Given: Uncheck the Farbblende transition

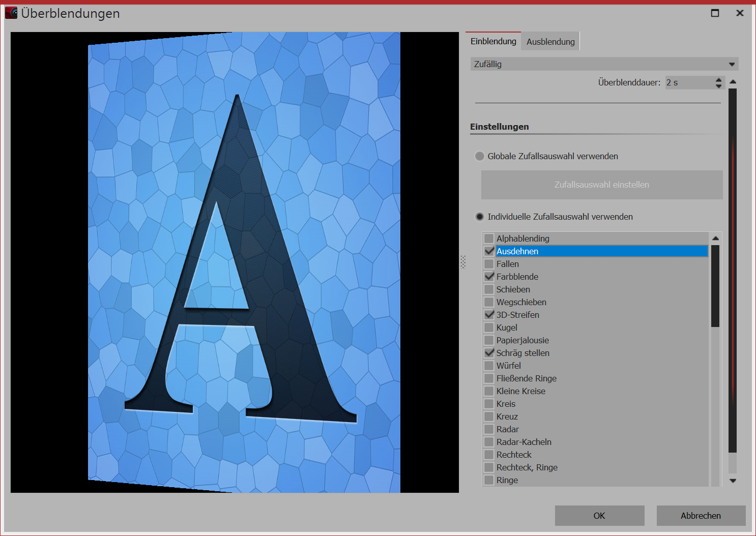Looking at the screenshot, I should point(489,277).
